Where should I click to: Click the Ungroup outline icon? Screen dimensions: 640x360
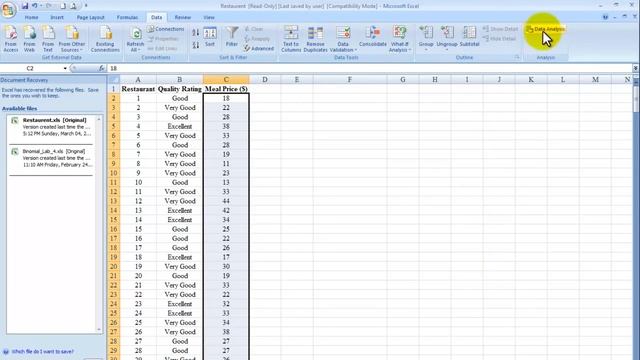[x=447, y=33]
